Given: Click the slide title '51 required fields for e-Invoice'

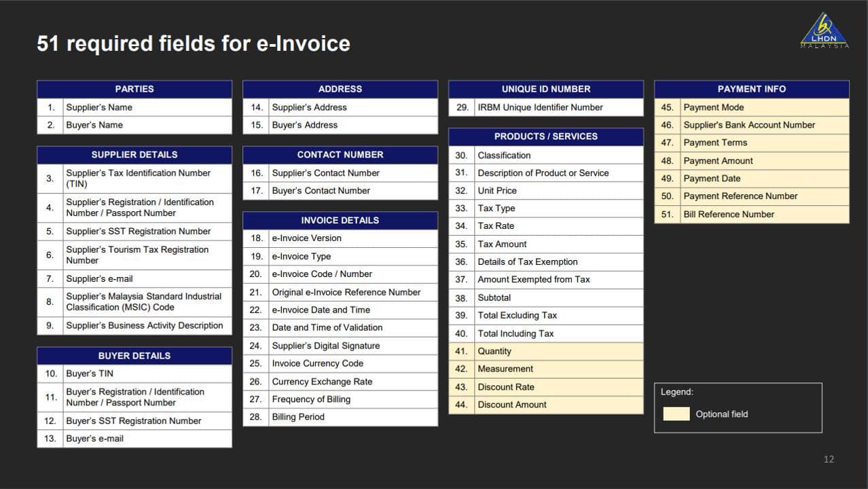Looking at the screenshot, I should point(194,43).
